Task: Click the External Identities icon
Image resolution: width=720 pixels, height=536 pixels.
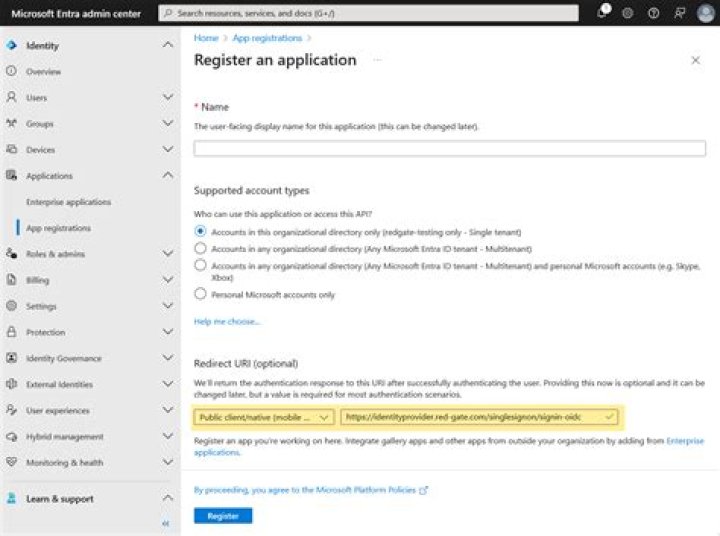Action: tap(11, 384)
